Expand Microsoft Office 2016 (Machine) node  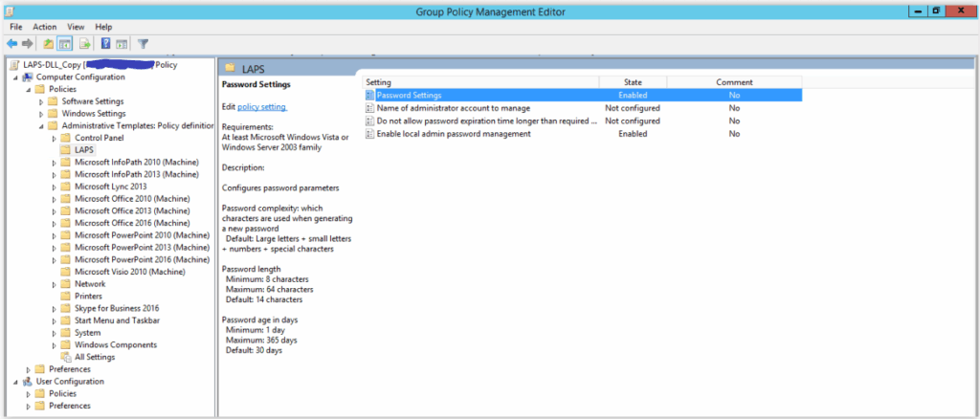(x=54, y=223)
